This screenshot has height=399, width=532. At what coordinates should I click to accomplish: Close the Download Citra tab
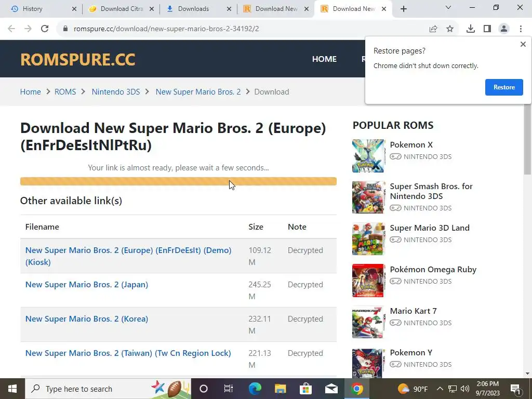pyautogui.click(x=152, y=9)
